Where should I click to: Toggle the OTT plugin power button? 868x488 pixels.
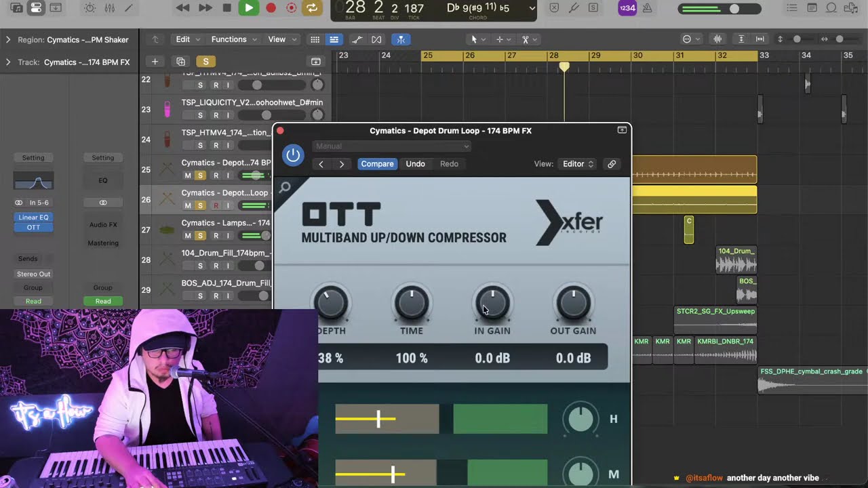pos(293,155)
